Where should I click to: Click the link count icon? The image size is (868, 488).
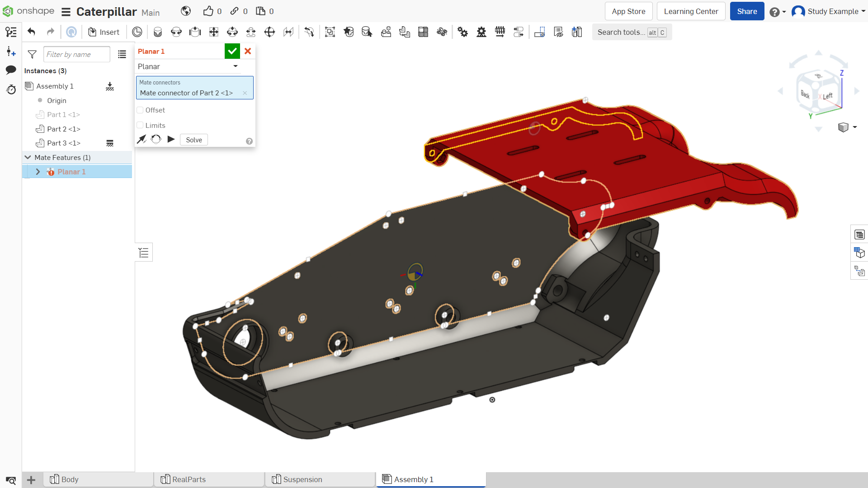pyautogui.click(x=234, y=11)
